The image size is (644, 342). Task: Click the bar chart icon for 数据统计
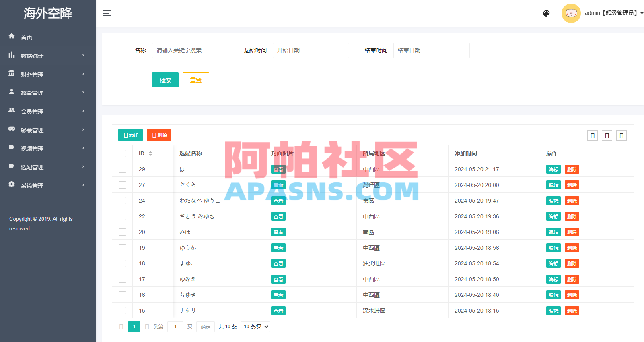click(x=12, y=54)
